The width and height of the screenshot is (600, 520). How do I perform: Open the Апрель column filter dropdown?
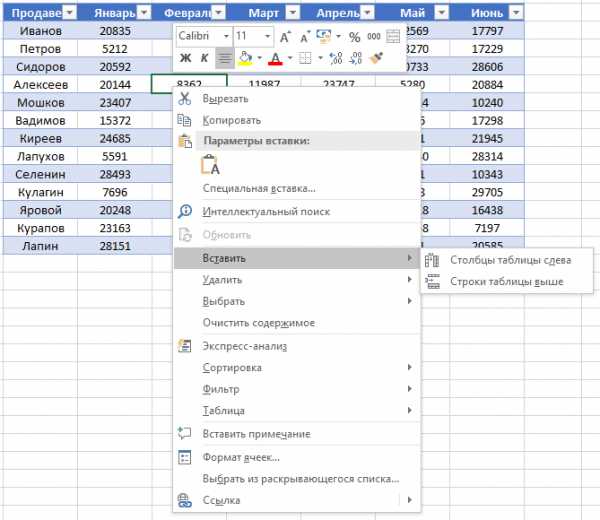click(x=367, y=13)
